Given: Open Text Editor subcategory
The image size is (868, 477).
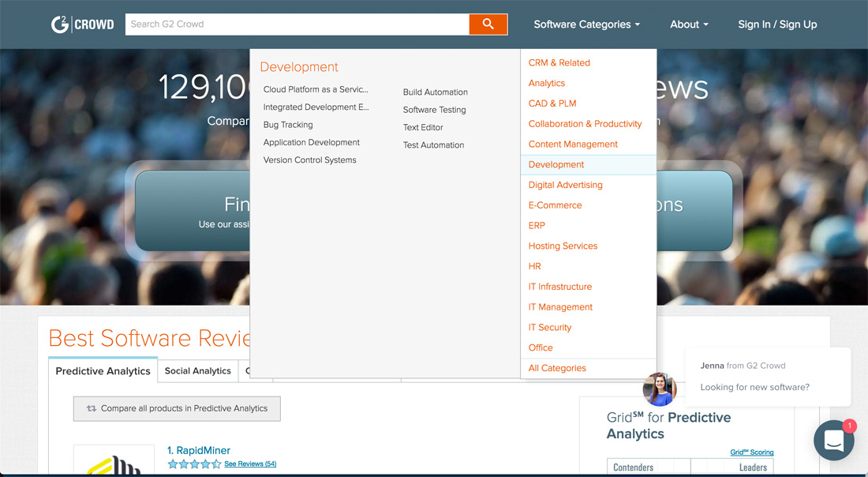Looking at the screenshot, I should pyautogui.click(x=423, y=127).
